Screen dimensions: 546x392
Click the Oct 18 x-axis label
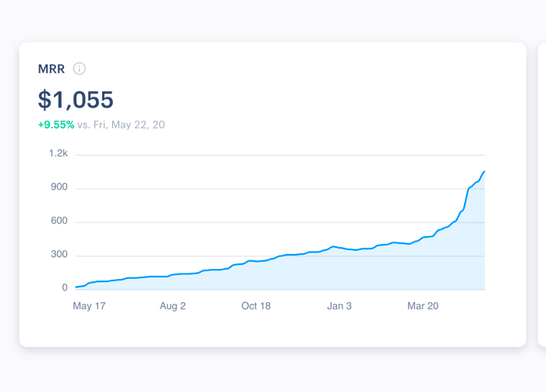[x=256, y=306]
